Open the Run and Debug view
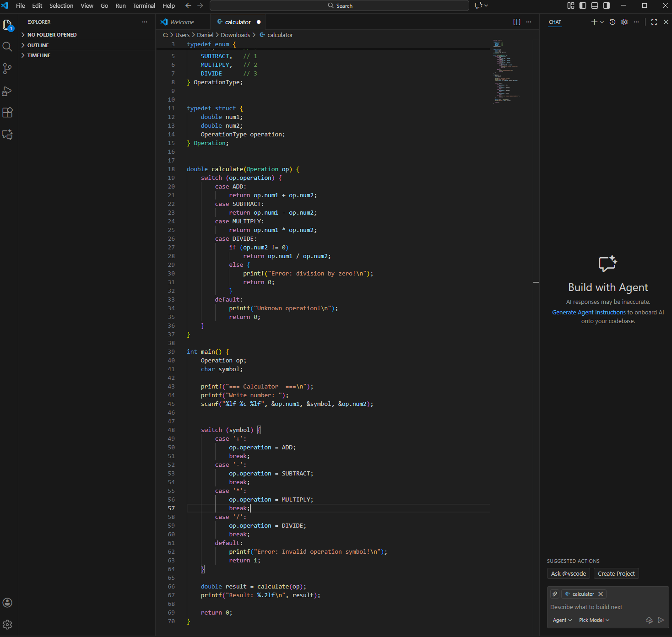Viewport: 672px width, 637px height. pyautogui.click(x=7, y=91)
